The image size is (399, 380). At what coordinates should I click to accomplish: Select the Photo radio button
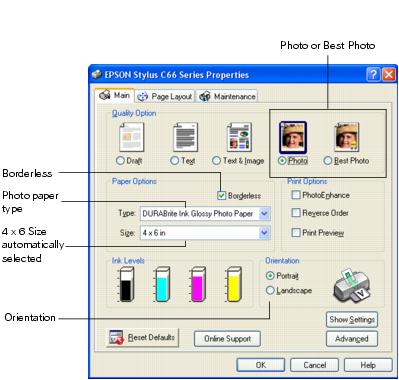[x=282, y=161]
